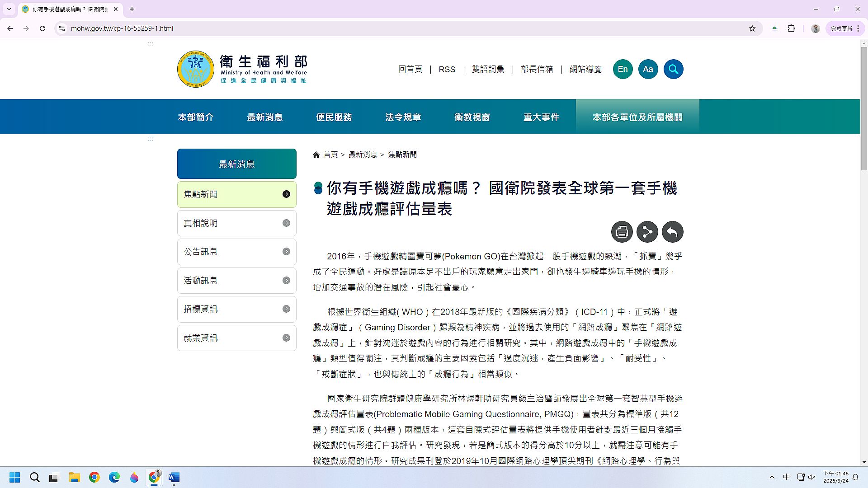868x488 pixels.
Task: Click the 部長信箱 link
Action: coord(537,69)
